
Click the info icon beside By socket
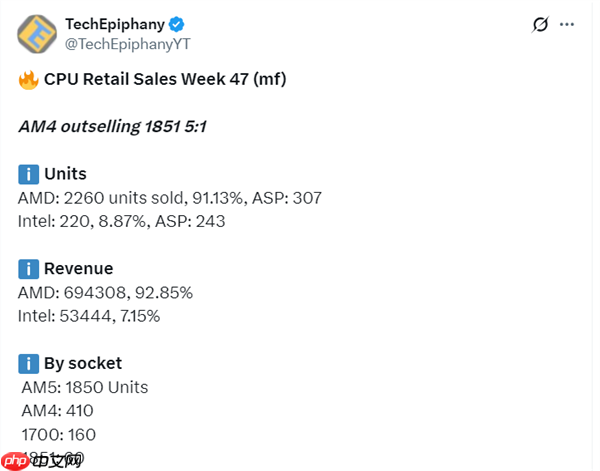click(28, 363)
